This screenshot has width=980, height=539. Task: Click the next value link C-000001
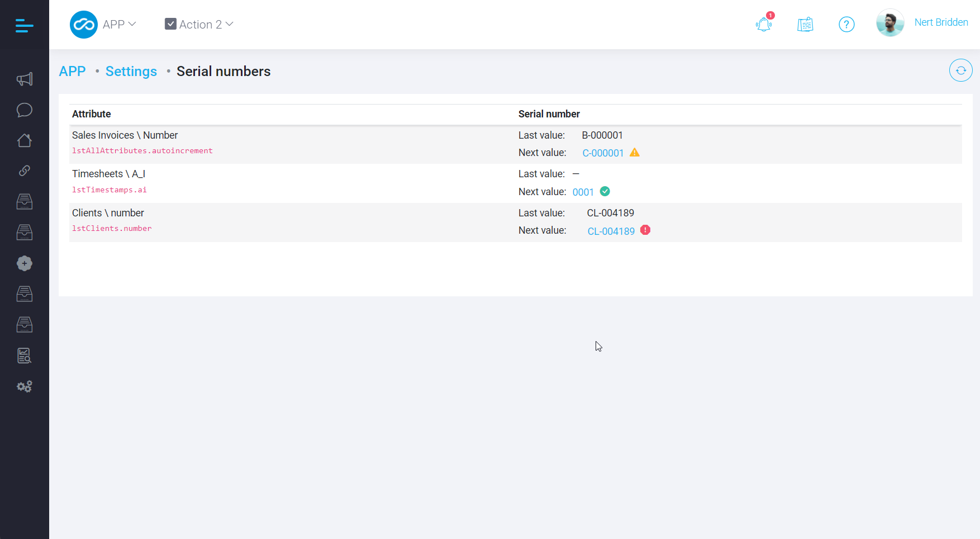602,153
